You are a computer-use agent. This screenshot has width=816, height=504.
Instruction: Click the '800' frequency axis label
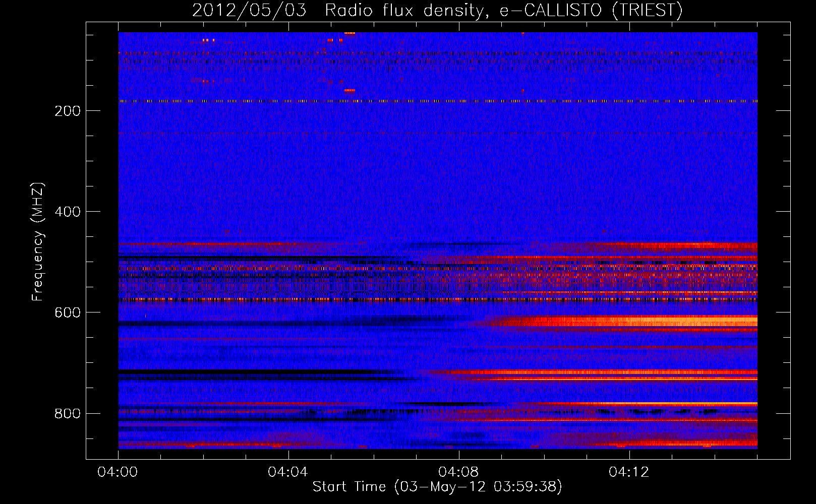coord(68,414)
